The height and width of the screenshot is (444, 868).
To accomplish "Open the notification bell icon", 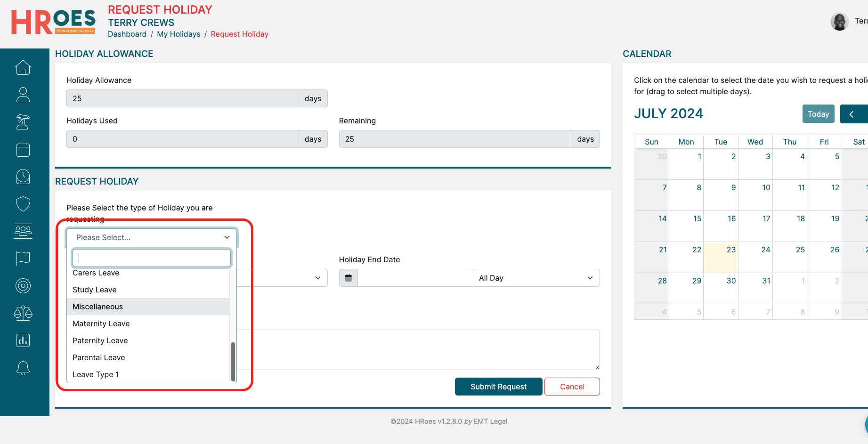I will coord(23,368).
